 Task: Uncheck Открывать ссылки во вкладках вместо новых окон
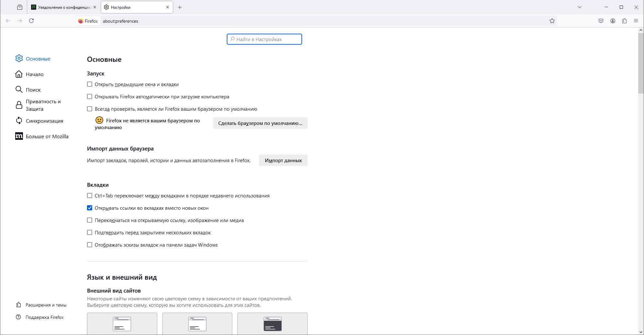90,208
